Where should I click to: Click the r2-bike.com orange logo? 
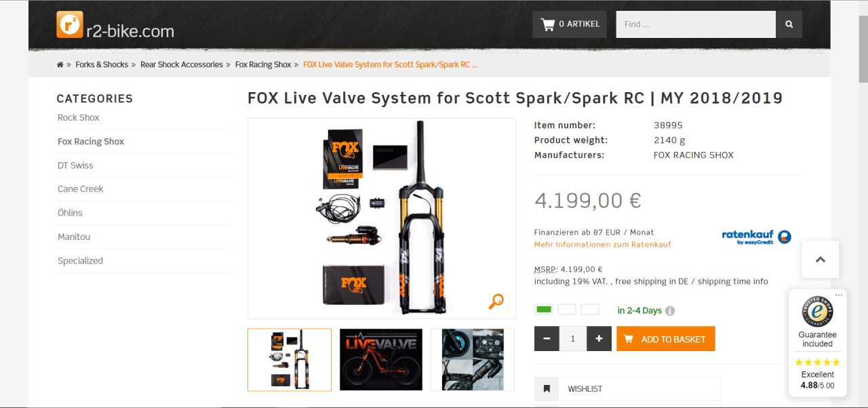[70, 24]
